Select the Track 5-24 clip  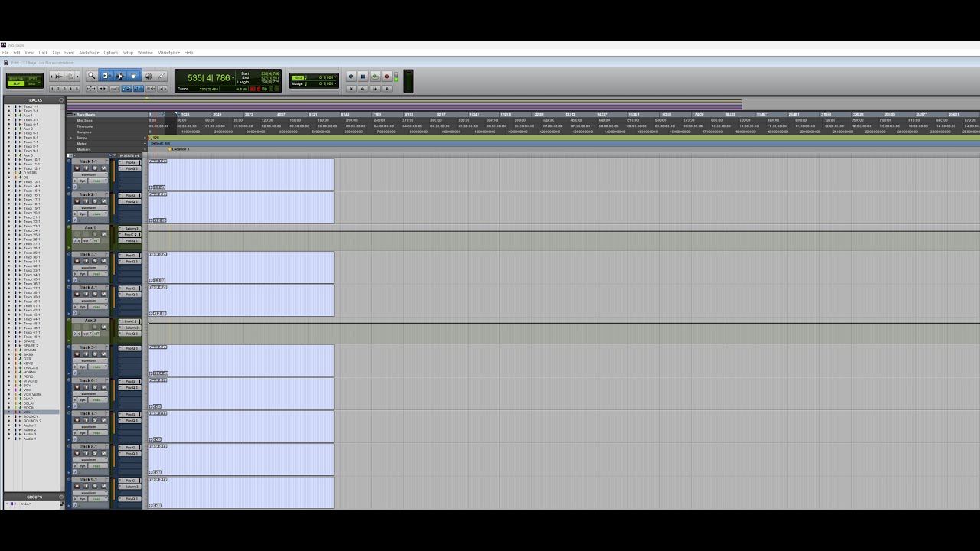tap(241, 360)
